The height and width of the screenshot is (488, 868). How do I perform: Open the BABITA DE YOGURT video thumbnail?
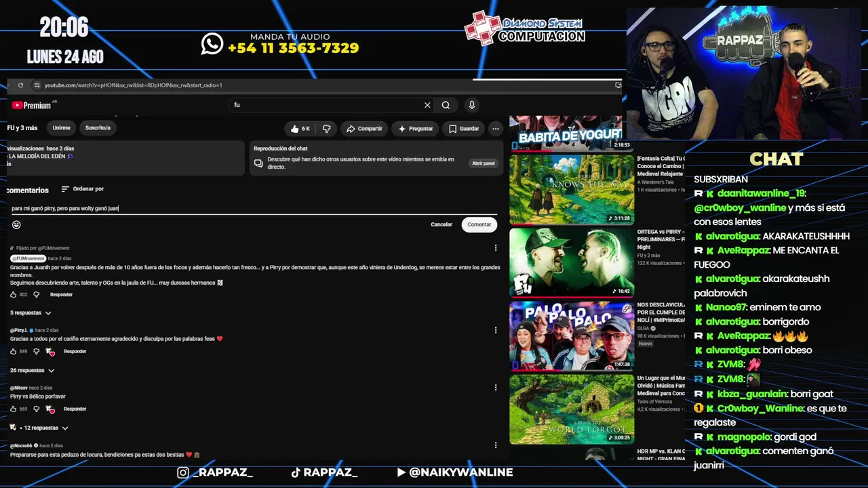[571, 133]
